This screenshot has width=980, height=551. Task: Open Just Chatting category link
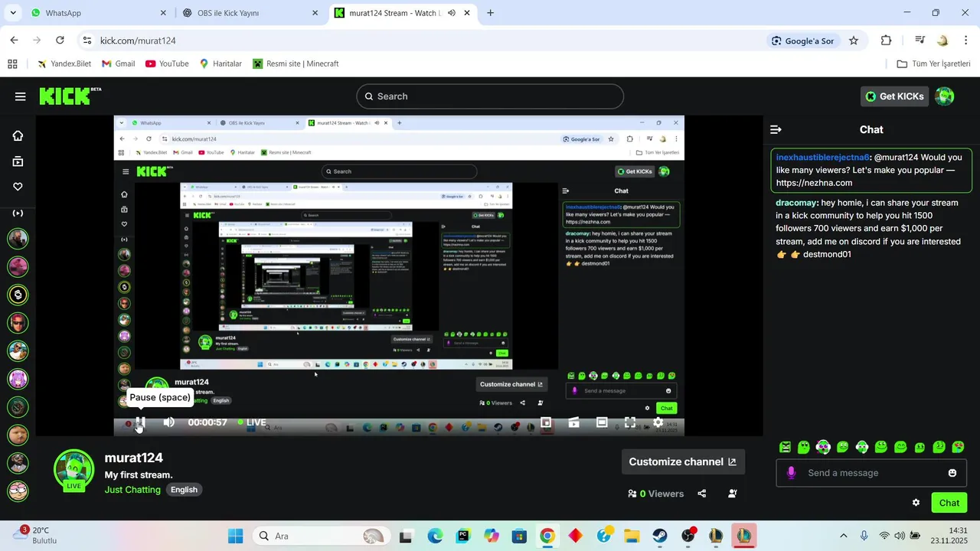[x=132, y=490]
